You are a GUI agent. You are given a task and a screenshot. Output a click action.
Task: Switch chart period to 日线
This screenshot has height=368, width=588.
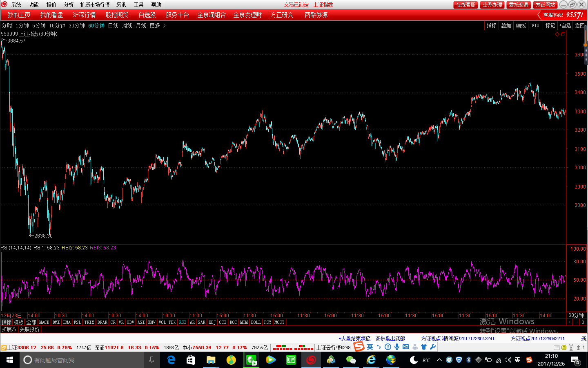[113, 25]
